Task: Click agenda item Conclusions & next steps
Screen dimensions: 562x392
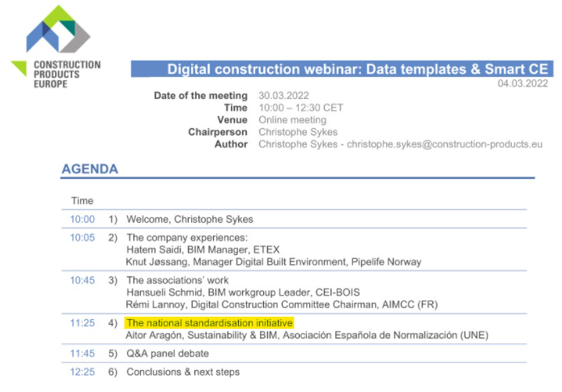Action: coord(183,372)
